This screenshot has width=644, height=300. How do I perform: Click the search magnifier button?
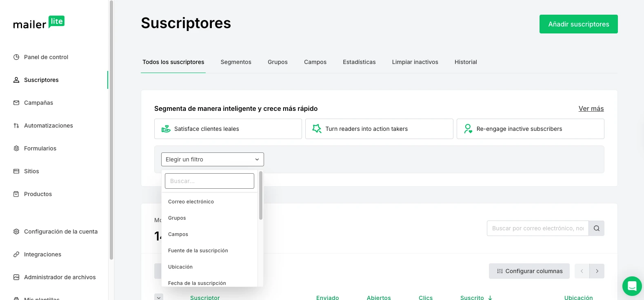[x=596, y=228]
